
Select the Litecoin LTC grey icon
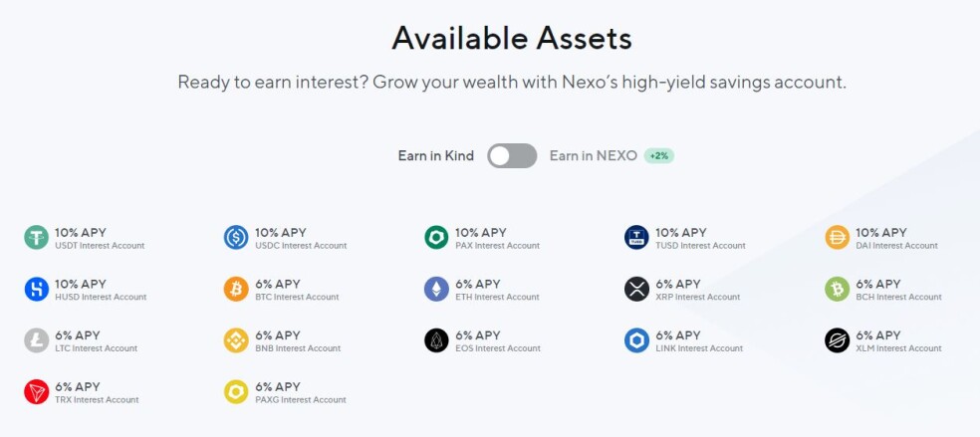pyautogui.click(x=36, y=340)
